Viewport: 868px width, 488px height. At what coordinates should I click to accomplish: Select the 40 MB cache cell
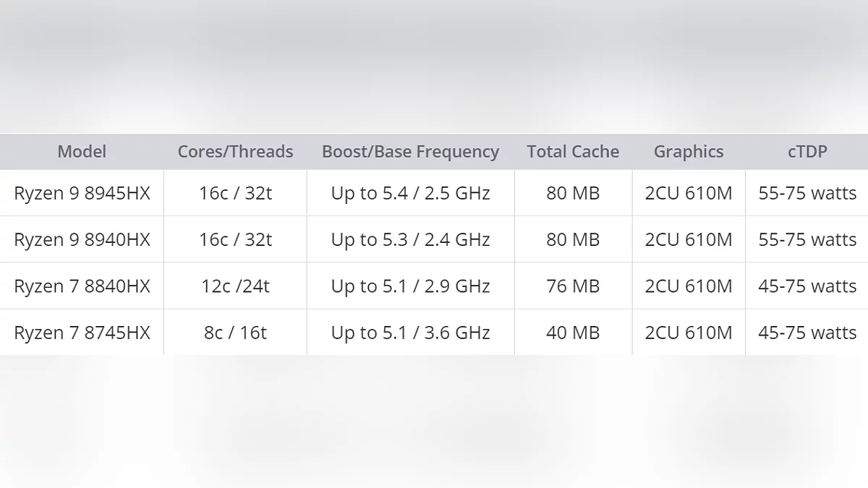pyautogui.click(x=573, y=333)
